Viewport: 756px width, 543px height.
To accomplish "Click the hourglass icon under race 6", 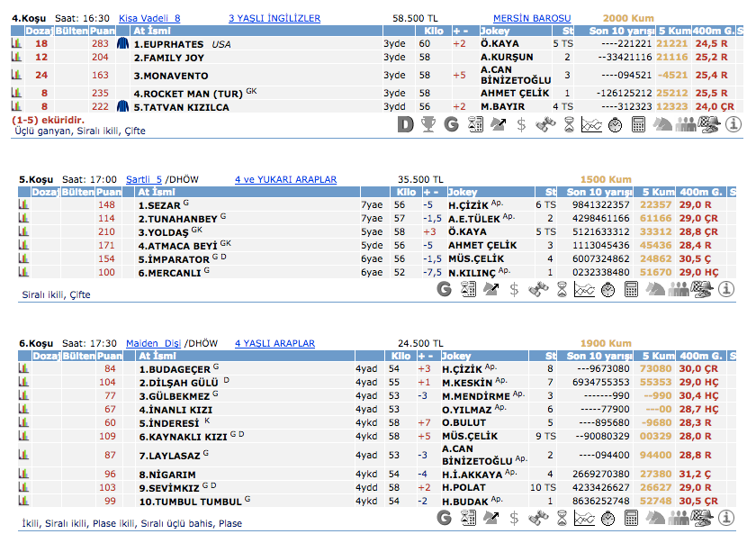I will (563, 518).
